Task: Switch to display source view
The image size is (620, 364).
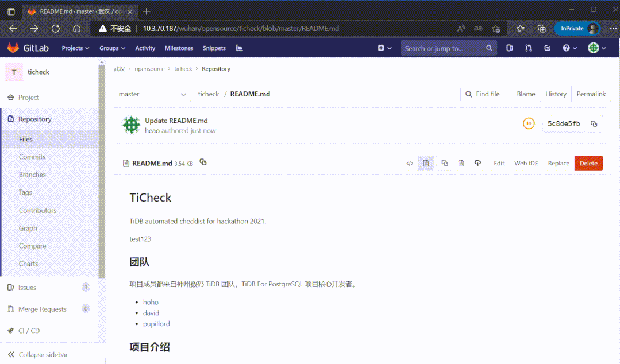Action: tap(410, 163)
